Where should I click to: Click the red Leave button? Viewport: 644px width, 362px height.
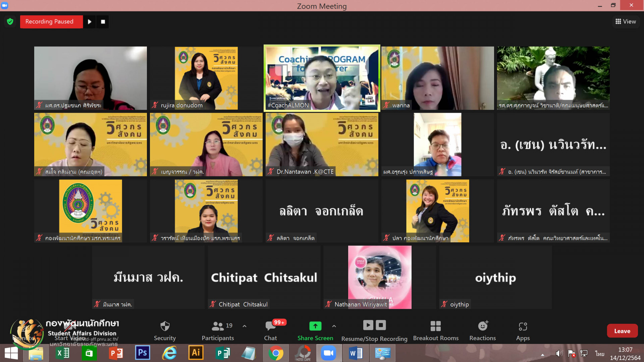pyautogui.click(x=622, y=331)
